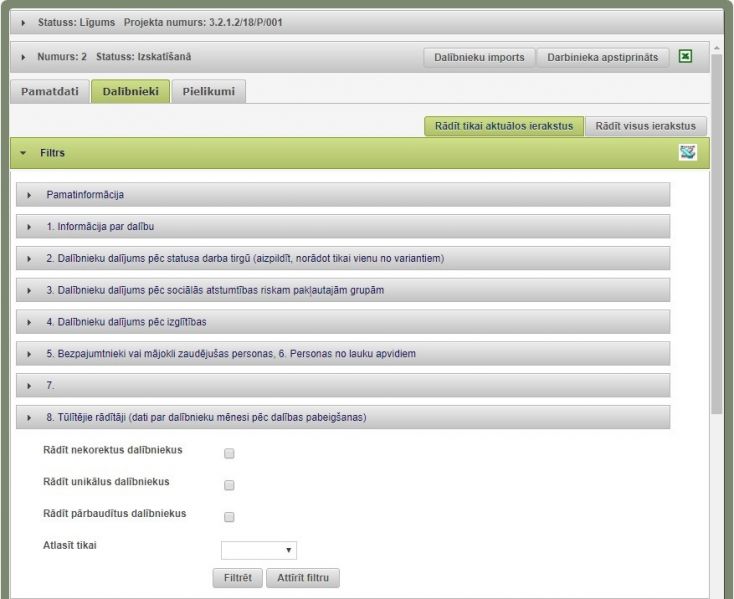Check 'Rādīt pārbaudītus dalībniekus' box
The image size is (734, 599).
(229, 517)
